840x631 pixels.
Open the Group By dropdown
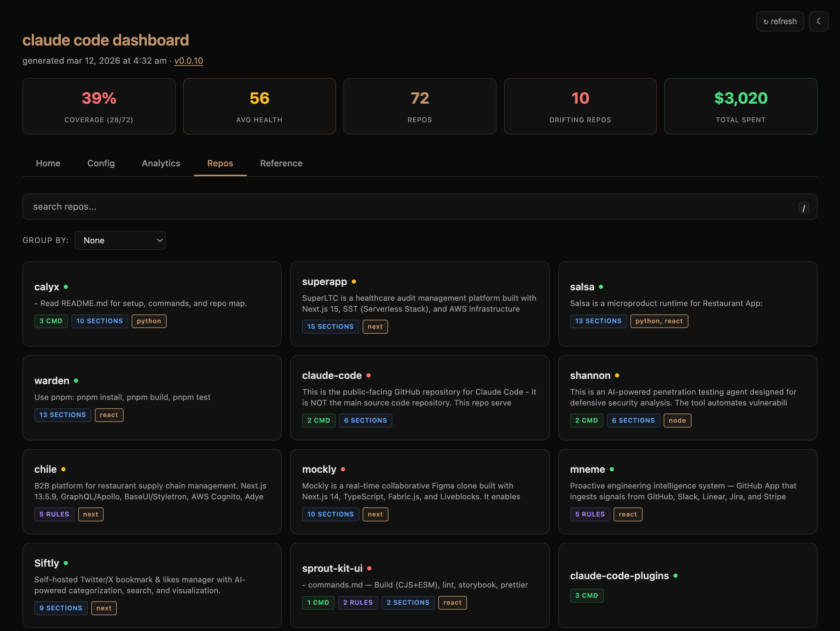pyautogui.click(x=120, y=241)
